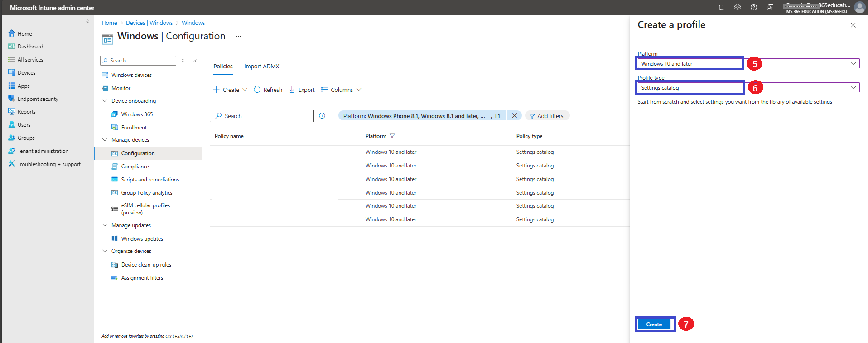Viewport: 868px width, 343px height.
Task: Remove the Platform filter pill
Action: [x=515, y=116]
